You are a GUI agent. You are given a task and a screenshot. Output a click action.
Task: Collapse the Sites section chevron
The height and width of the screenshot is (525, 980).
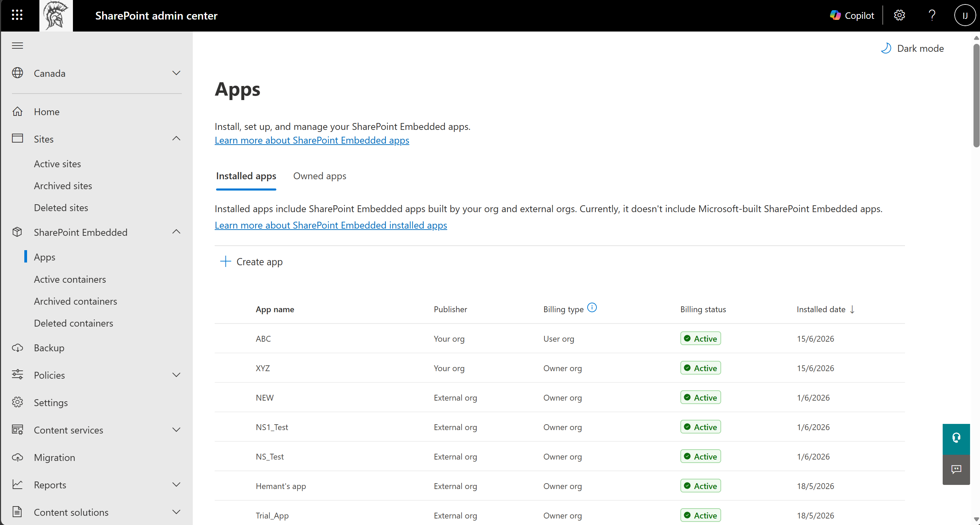(176, 138)
